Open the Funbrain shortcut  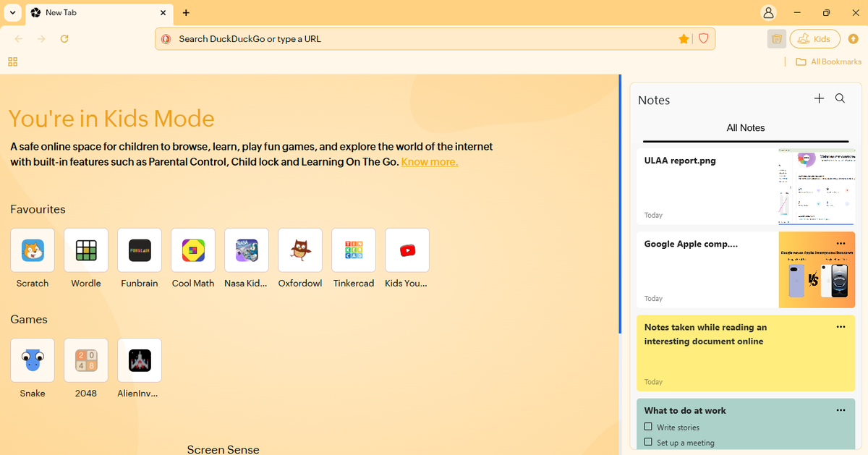click(x=140, y=250)
